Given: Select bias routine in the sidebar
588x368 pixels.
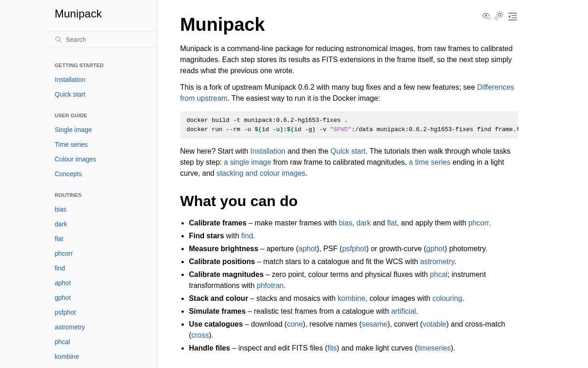Looking at the screenshot, I should (61, 209).
